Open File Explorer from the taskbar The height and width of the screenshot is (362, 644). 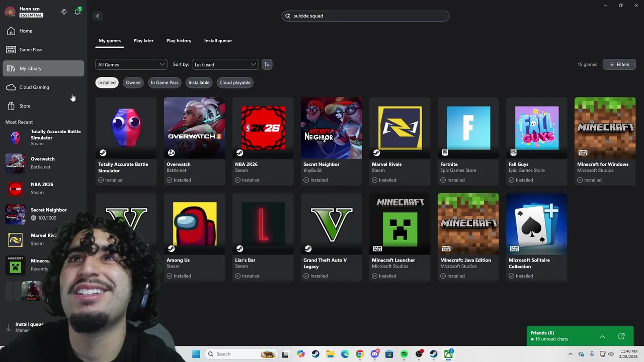[330, 354]
